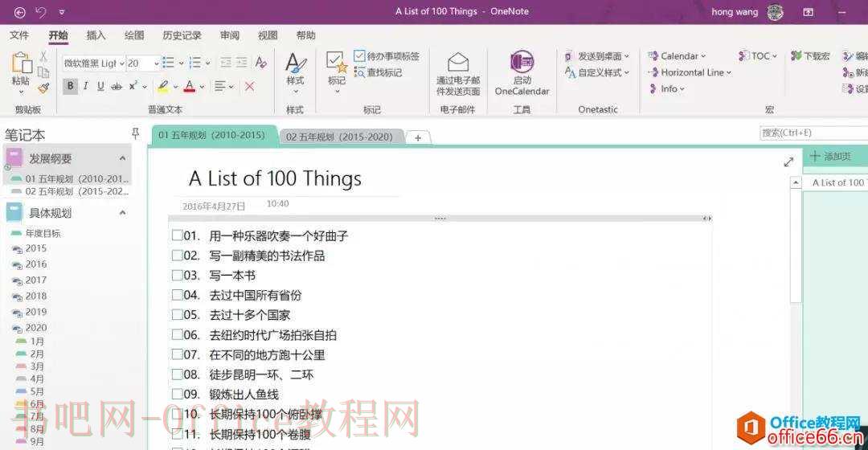Toggle Strikethrough formatting
The width and height of the screenshot is (868, 450).
point(117,86)
